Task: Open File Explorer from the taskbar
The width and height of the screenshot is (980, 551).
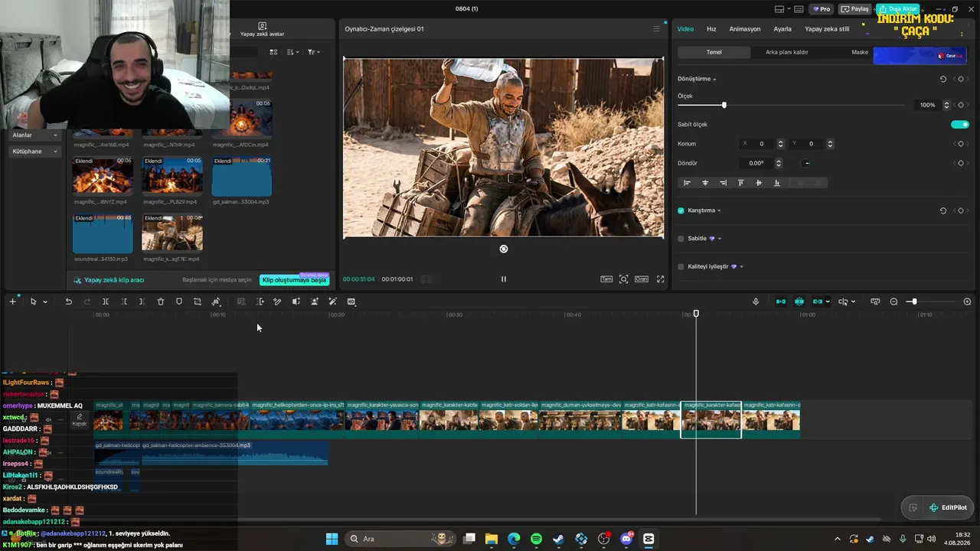Action: click(x=492, y=539)
